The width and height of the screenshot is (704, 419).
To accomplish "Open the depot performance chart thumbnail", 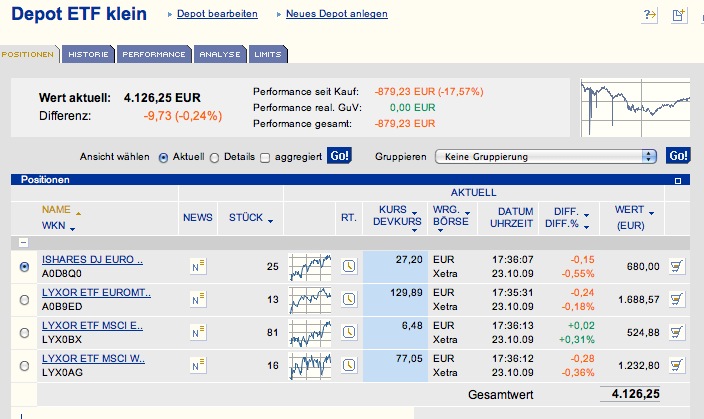I will 635,108.
